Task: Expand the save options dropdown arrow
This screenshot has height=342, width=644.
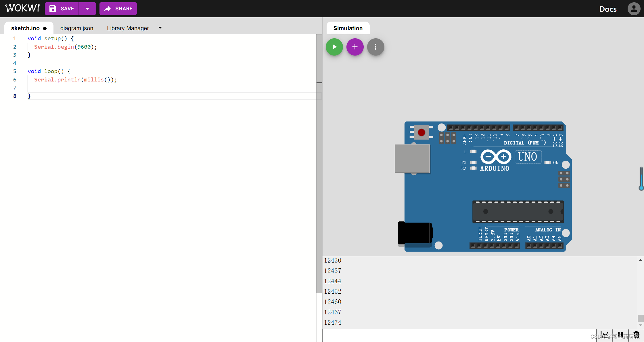Action: pos(87,9)
